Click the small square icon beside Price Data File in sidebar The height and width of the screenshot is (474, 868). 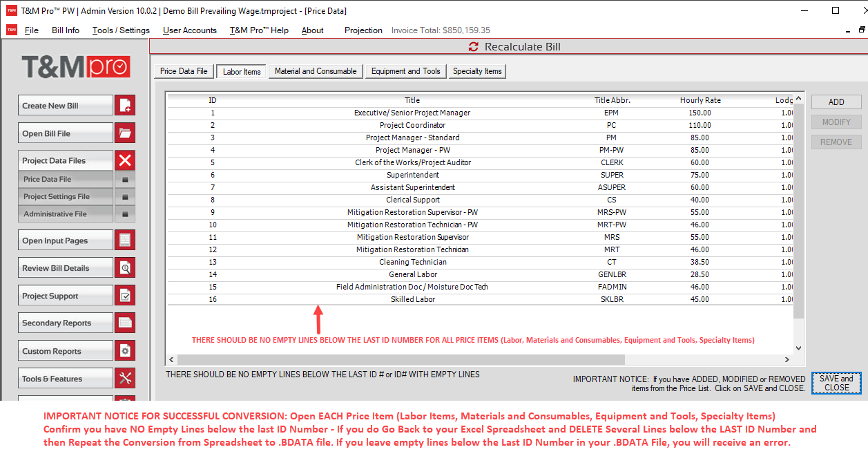(125, 180)
